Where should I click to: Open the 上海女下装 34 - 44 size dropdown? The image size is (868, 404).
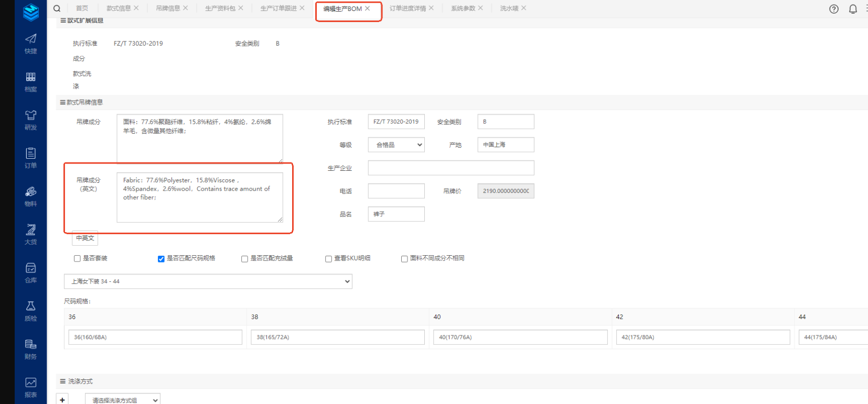click(x=208, y=281)
